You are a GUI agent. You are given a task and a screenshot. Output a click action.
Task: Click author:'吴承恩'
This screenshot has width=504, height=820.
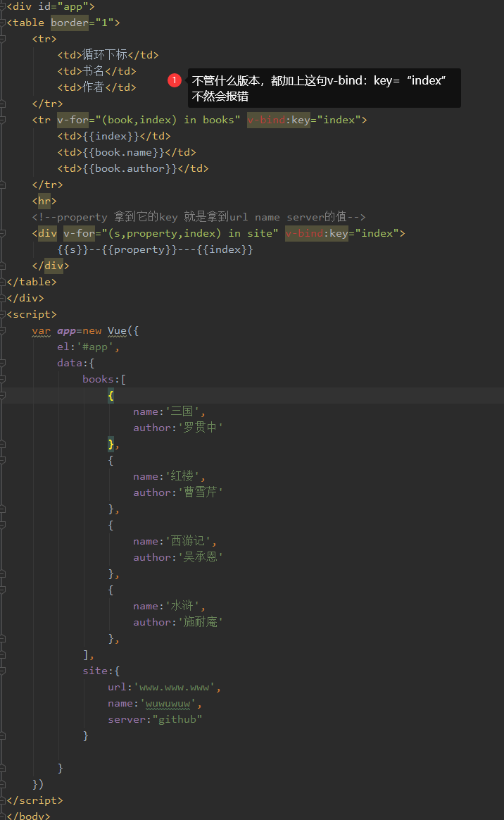pos(178,557)
